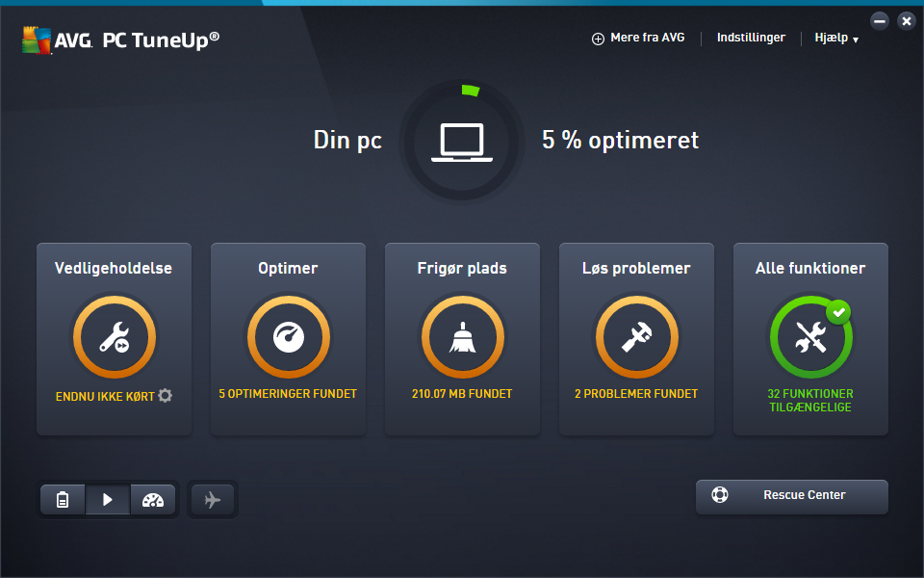924x578 pixels.
Task: Enable Standard mode play toggle
Action: (108, 500)
